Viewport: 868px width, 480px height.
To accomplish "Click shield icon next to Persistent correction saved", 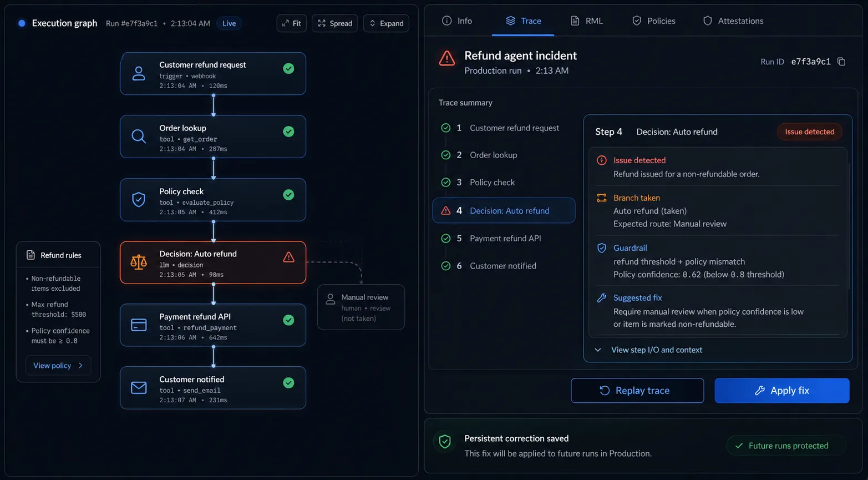I will click(445, 442).
